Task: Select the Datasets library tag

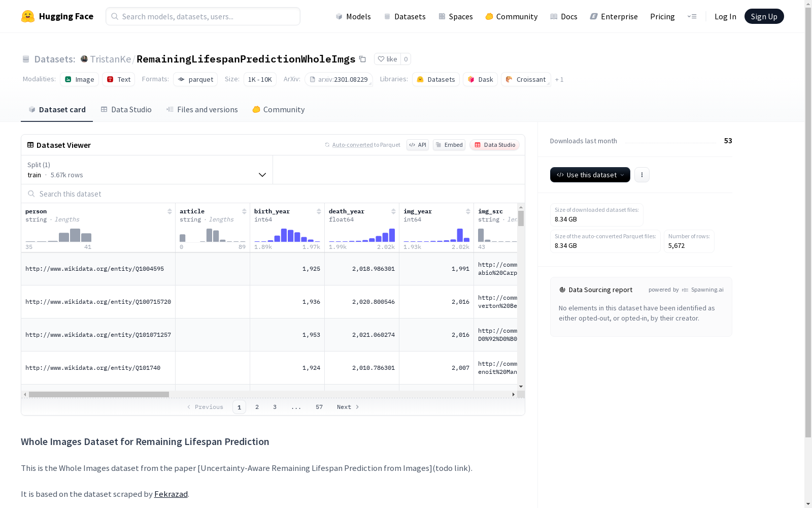Action: pyautogui.click(x=436, y=79)
